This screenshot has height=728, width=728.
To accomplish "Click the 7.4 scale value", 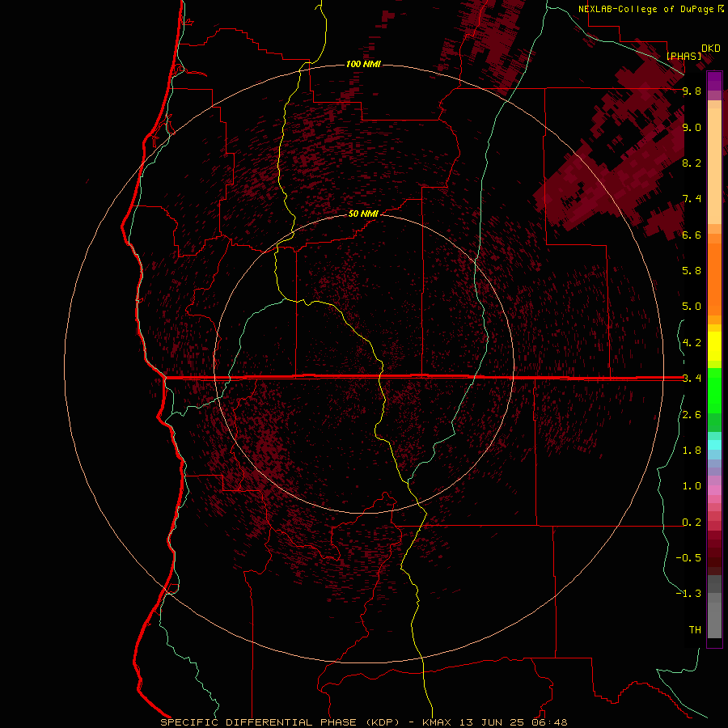I will click(x=692, y=199).
